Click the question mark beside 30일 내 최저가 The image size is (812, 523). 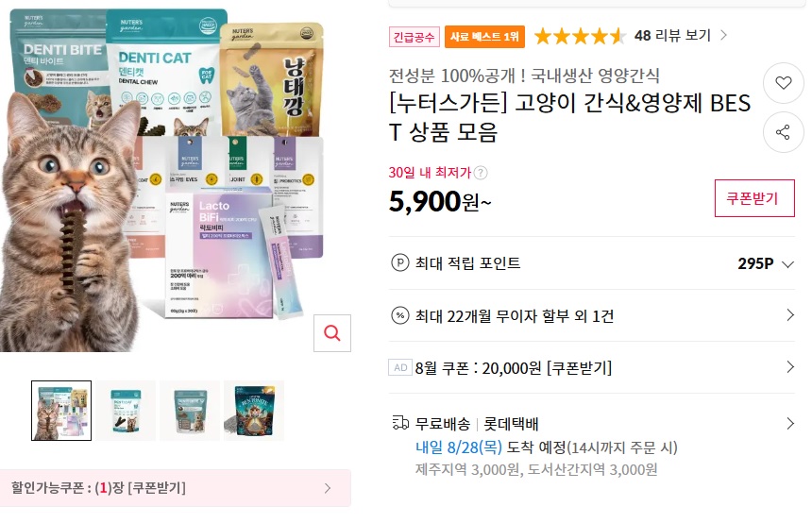[481, 173]
